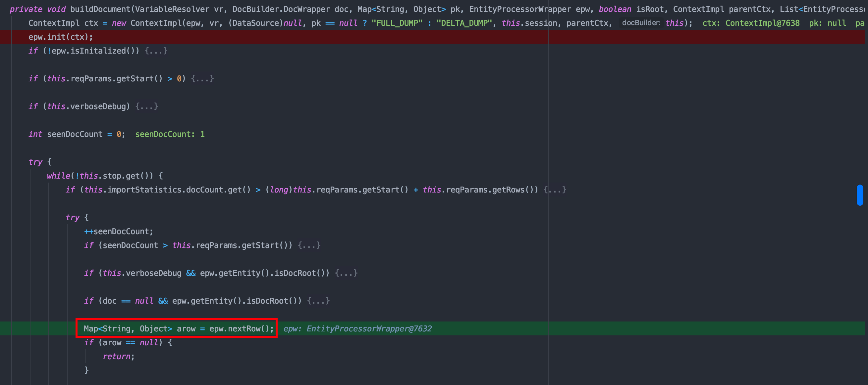868x385 pixels.
Task: Click inline debug value seenDocCount: 1
Action: tap(170, 134)
